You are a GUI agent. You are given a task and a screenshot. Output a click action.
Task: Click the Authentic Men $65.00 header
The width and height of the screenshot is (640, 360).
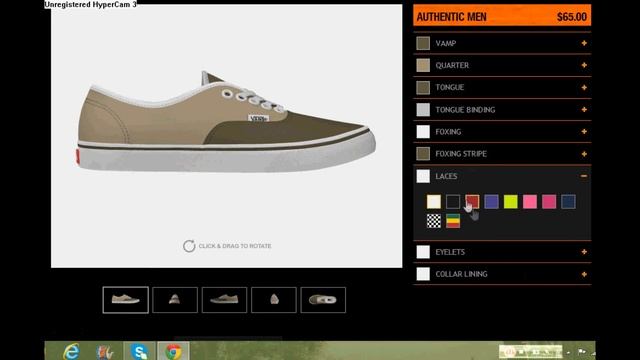[x=502, y=16]
